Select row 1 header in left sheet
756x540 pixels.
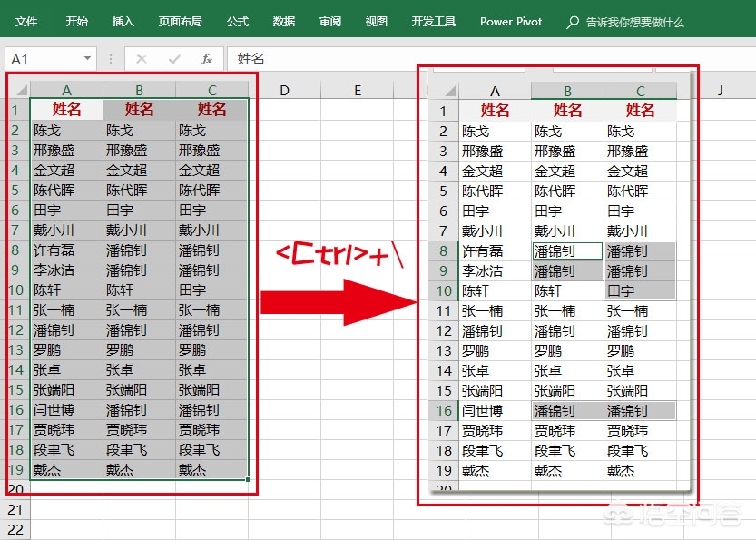tap(15, 110)
